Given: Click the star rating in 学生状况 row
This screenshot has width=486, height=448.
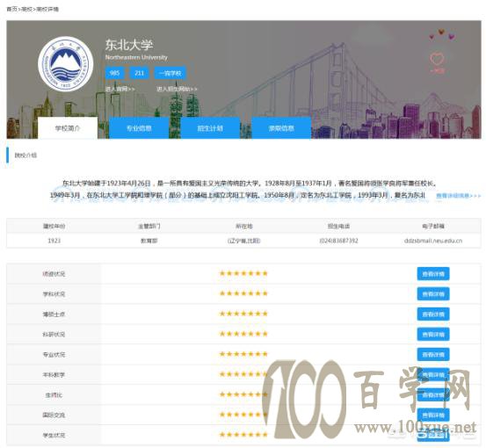Looking at the screenshot, I should point(243,435).
